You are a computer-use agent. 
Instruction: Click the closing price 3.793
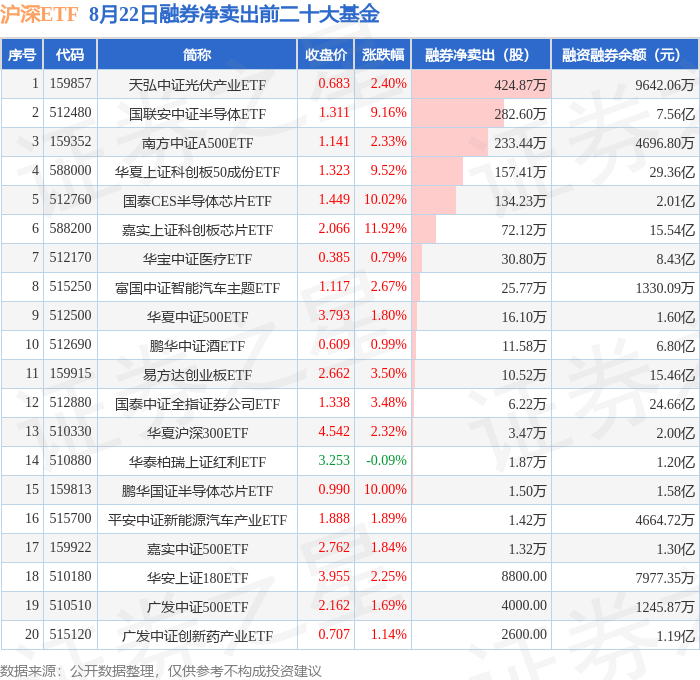(334, 316)
